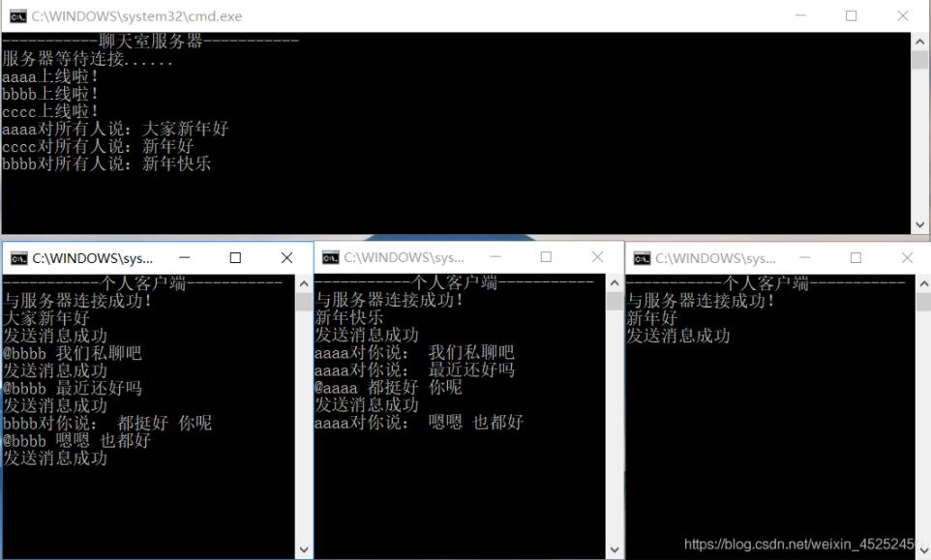
Task: Open the middle client's window control dropdown menu
Action: [329, 257]
